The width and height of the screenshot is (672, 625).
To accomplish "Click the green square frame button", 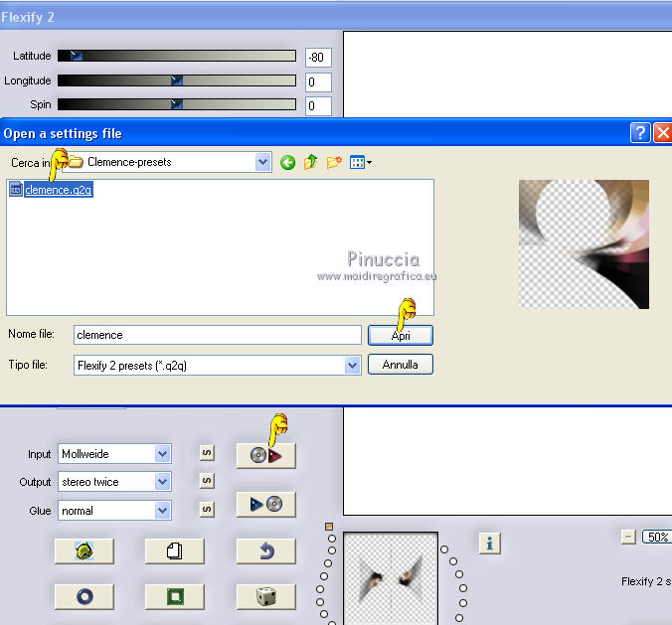I will 175,596.
